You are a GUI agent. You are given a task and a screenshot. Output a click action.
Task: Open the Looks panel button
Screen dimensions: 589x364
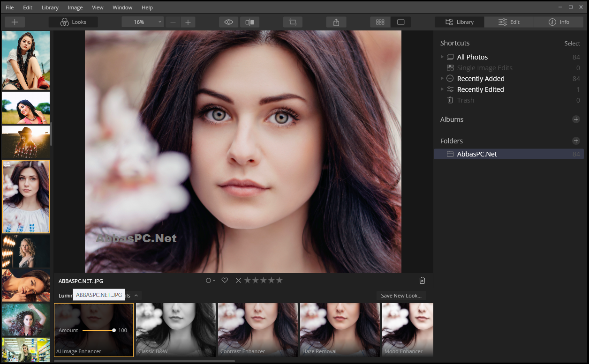tap(73, 22)
